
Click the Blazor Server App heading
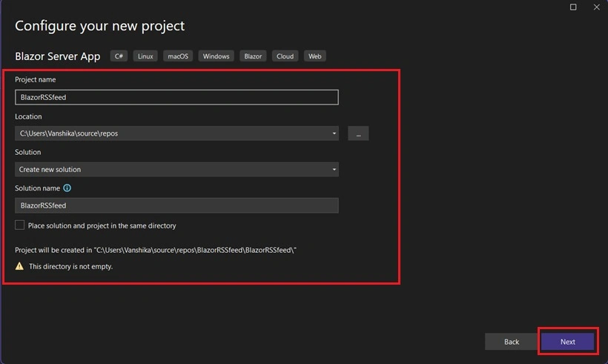click(57, 56)
